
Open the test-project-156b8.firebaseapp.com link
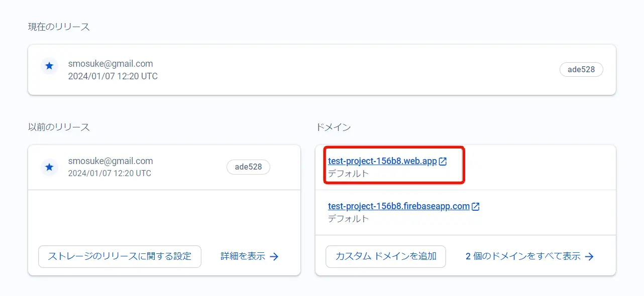pos(398,206)
